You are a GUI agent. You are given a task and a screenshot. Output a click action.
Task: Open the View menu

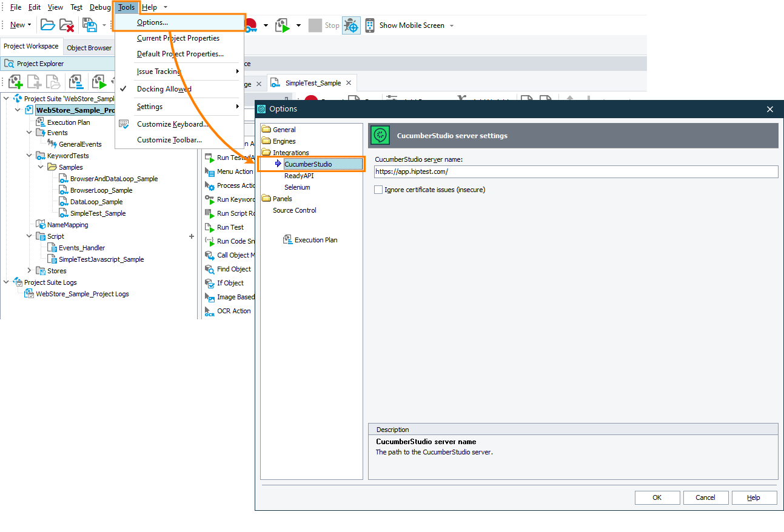55,7
